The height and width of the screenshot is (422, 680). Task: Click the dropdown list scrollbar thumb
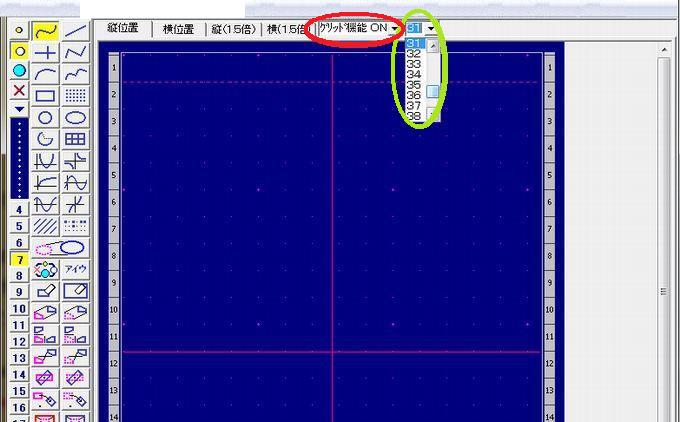(433, 91)
